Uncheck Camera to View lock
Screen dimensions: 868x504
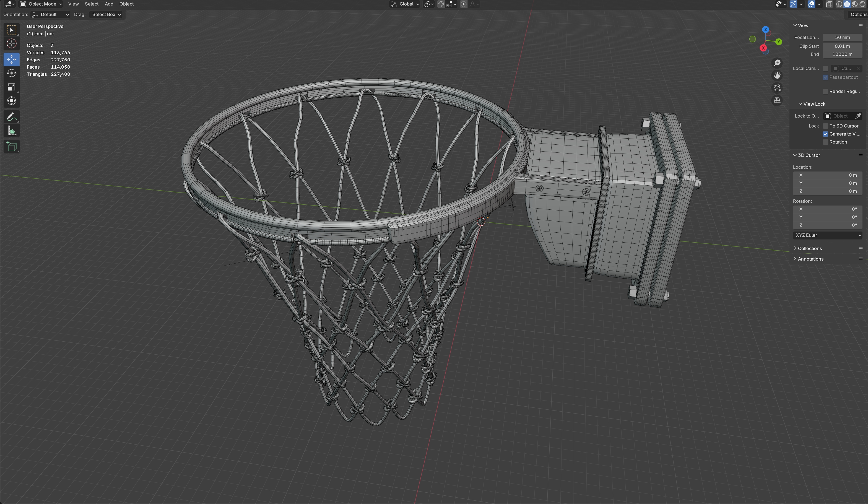pyautogui.click(x=826, y=134)
